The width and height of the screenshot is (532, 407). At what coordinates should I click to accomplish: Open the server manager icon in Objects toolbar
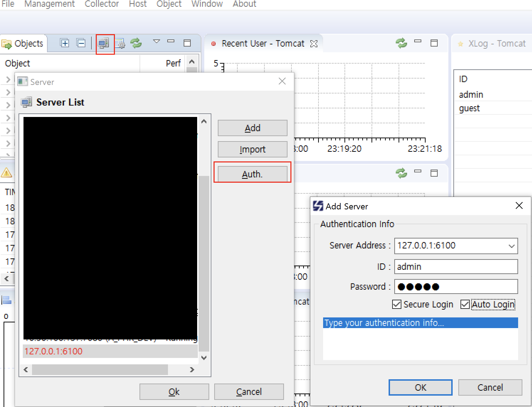[x=104, y=43]
